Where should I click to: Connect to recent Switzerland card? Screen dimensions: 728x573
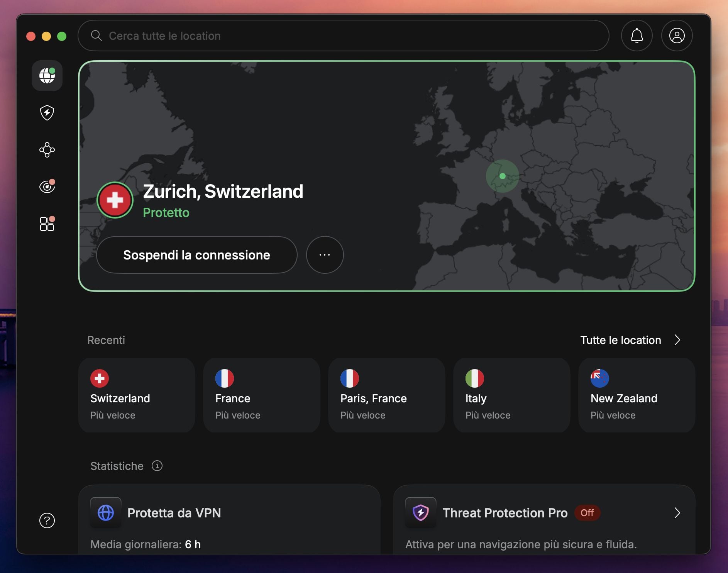(x=137, y=395)
